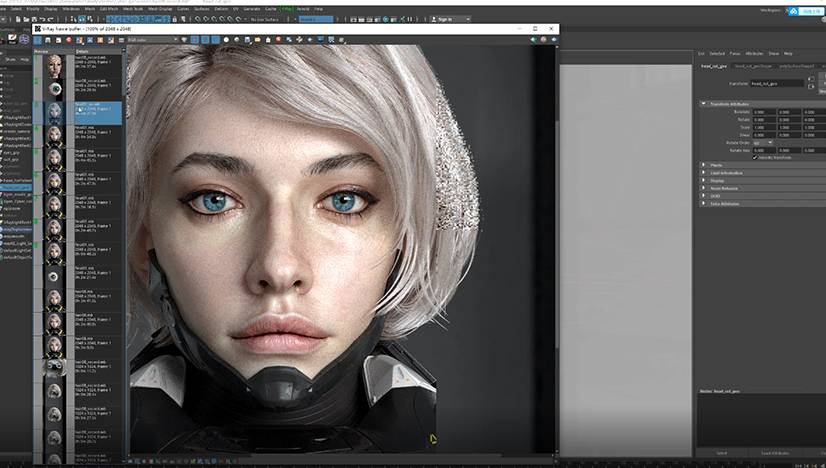Toggle the blue channel button in VFB
The width and height of the screenshot is (826, 468).
pos(215,40)
